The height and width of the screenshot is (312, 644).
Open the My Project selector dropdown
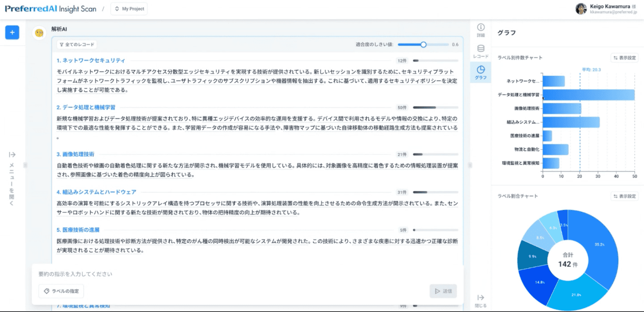pyautogui.click(x=129, y=9)
